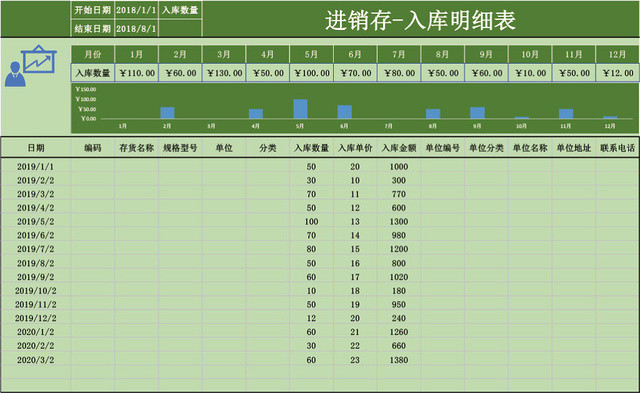Select quantity 12 in the 2019/12/2 row
This screenshot has height=393, width=640.
(x=311, y=318)
